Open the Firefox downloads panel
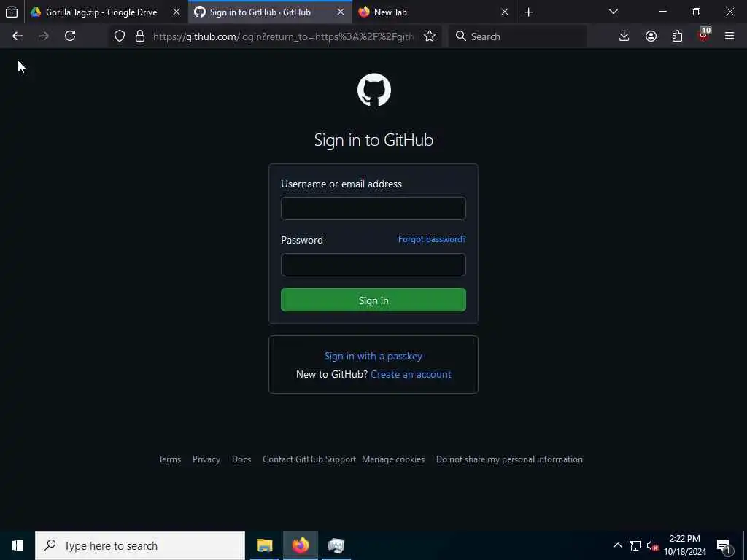The image size is (747, 560). [624, 36]
